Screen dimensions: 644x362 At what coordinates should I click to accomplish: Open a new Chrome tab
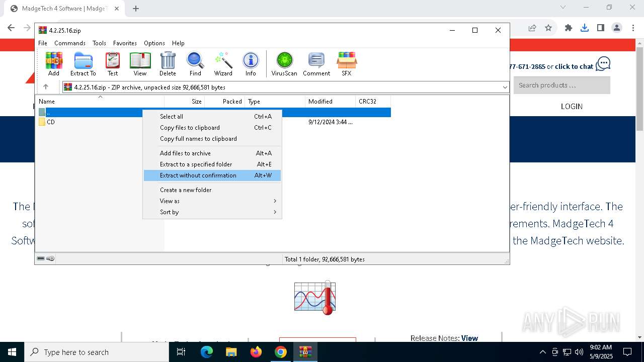pos(136,9)
